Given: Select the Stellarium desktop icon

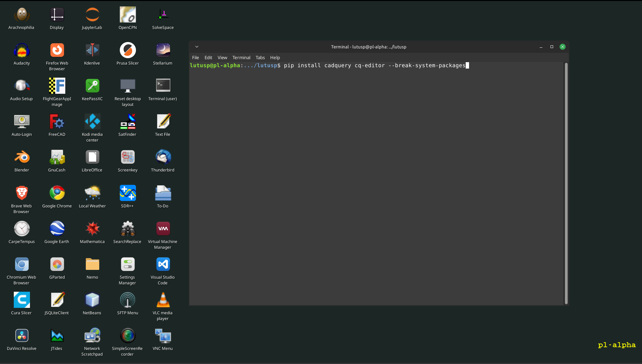Looking at the screenshot, I should [x=163, y=51].
